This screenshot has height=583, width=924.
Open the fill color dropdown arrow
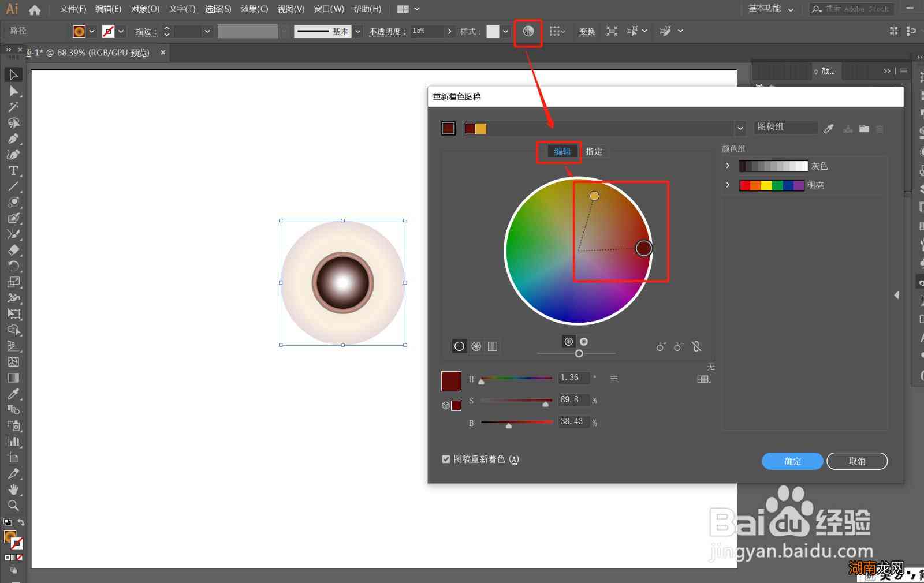pos(92,32)
